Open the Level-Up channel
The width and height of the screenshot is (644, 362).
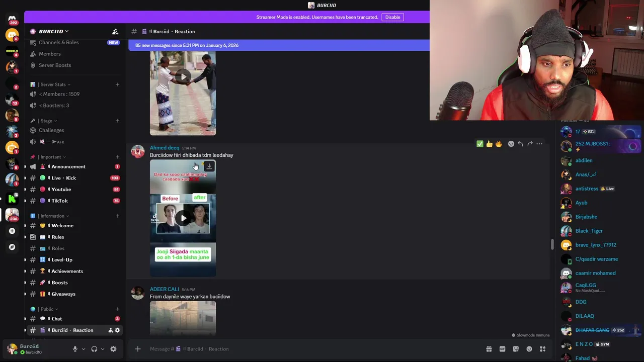click(x=74, y=260)
